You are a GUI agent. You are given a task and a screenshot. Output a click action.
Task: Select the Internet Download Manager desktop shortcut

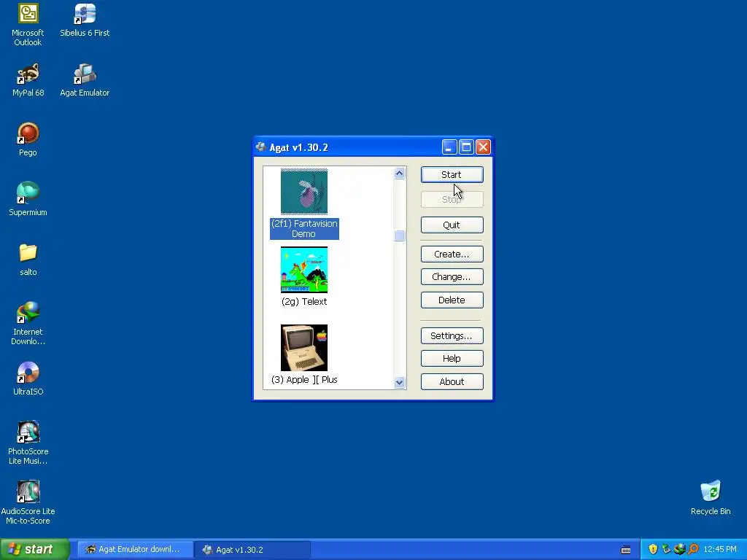tap(28, 323)
